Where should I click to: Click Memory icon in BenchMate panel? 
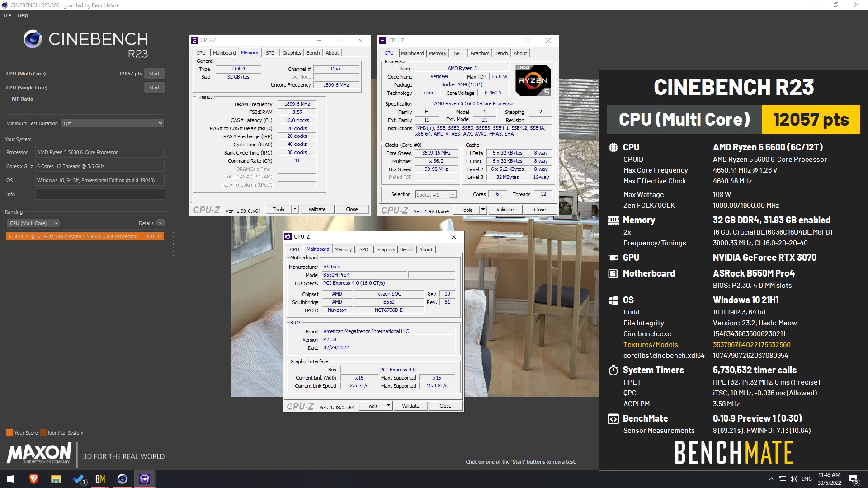[613, 220]
